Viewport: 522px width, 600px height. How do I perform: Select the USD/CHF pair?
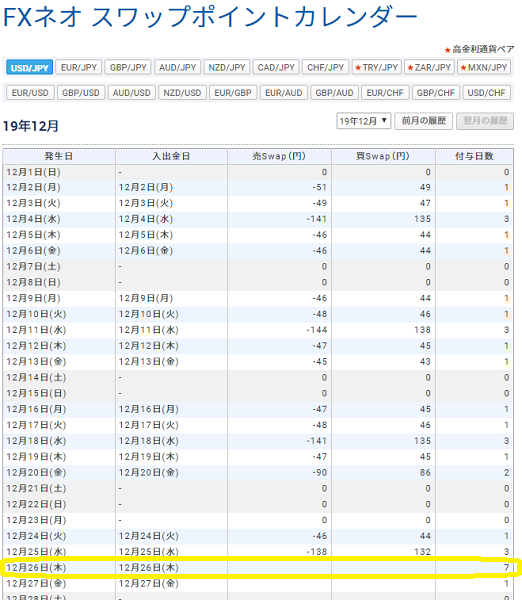point(486,93)
